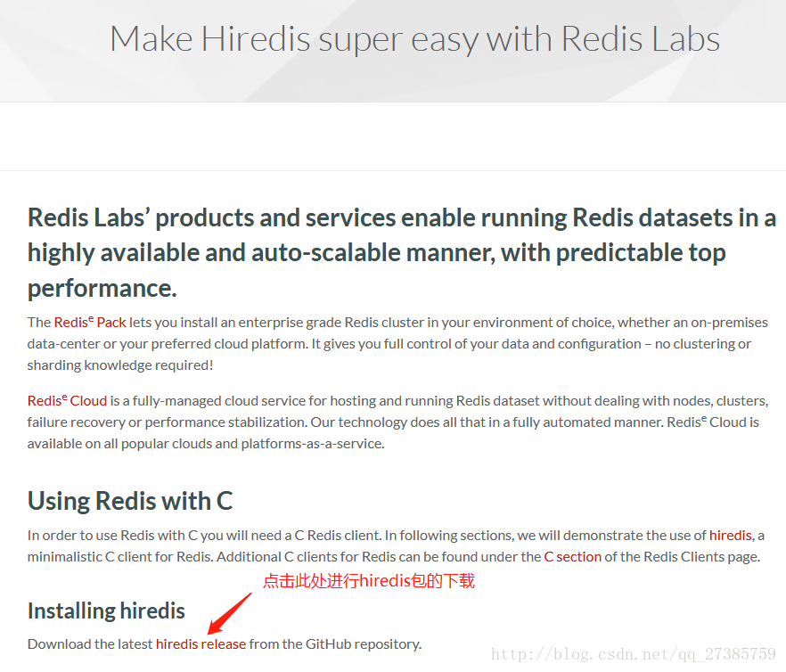Screen dimensions: 786x672
Task: Click the blog.csdn.net watermark text
Action: click(x=633, y=654)
